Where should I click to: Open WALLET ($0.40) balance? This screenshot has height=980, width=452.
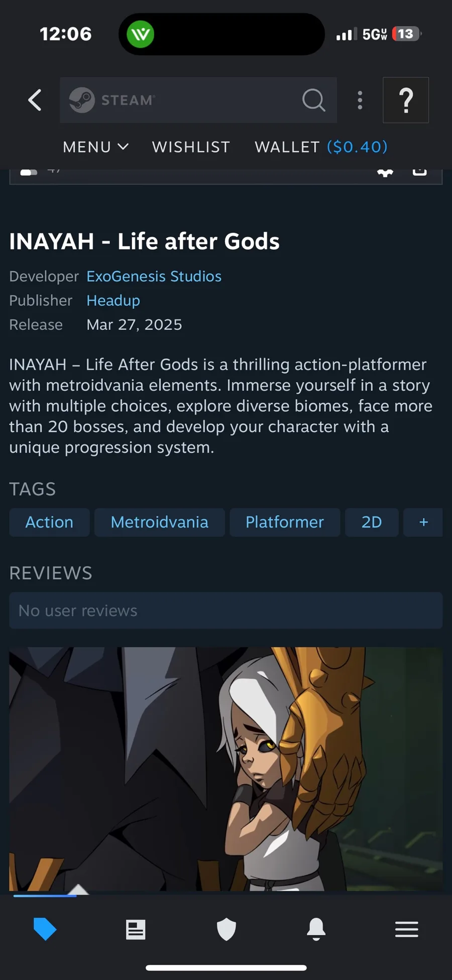tap(321, 147)
